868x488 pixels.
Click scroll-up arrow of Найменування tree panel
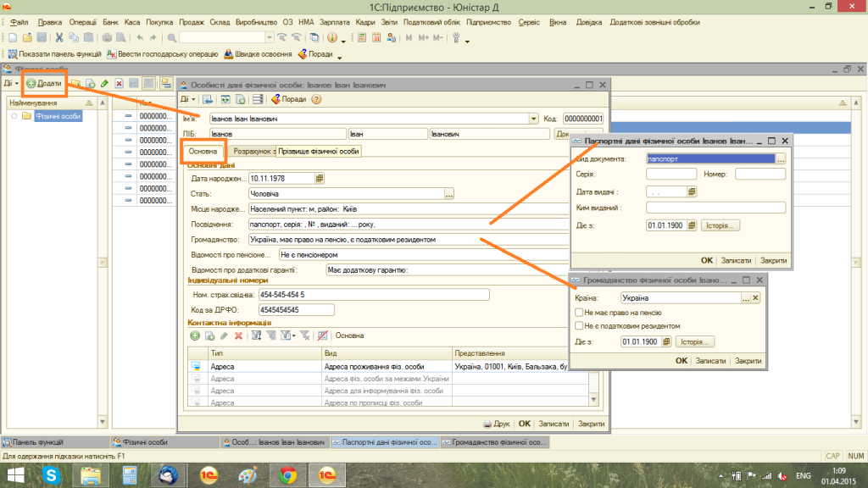[103, 103]
